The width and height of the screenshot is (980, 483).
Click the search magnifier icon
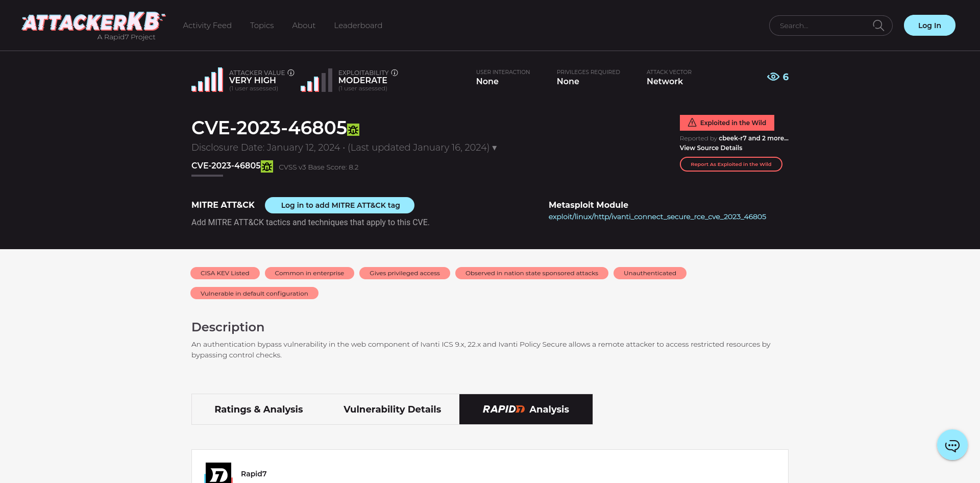pyautogui.click(x=878, y=26)
